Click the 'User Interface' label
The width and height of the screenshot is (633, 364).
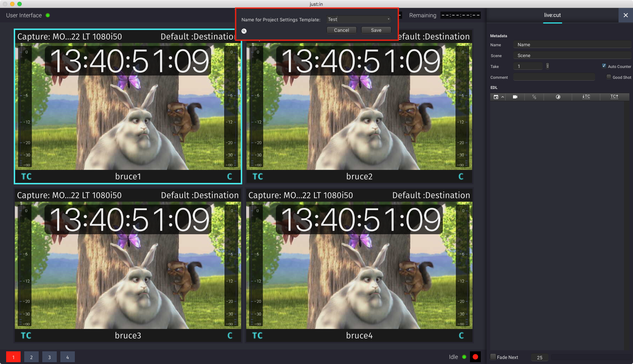[x=24, y=15]
